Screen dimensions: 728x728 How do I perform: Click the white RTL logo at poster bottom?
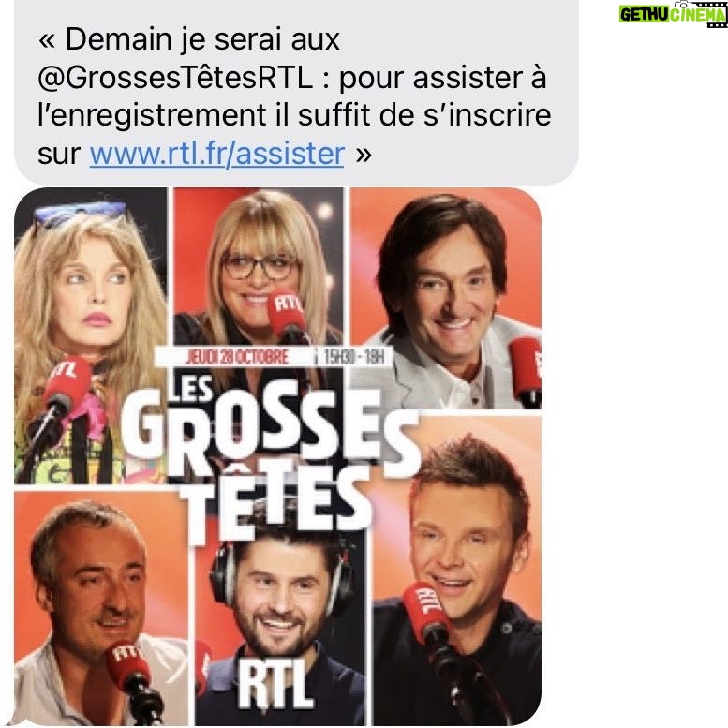pyautogui.click(x=275, y=684)
